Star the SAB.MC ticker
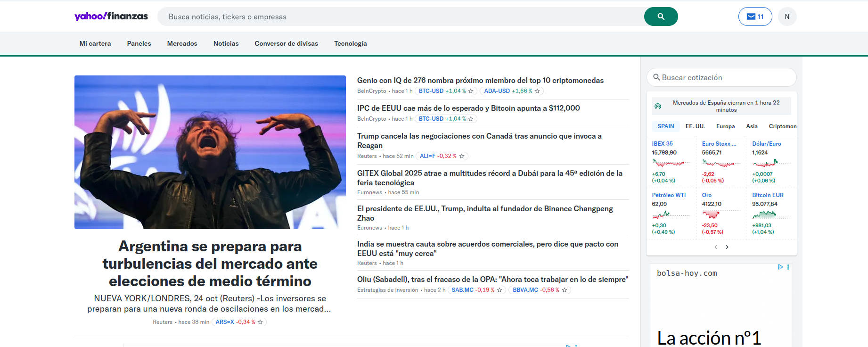 (x=500, y=290)
